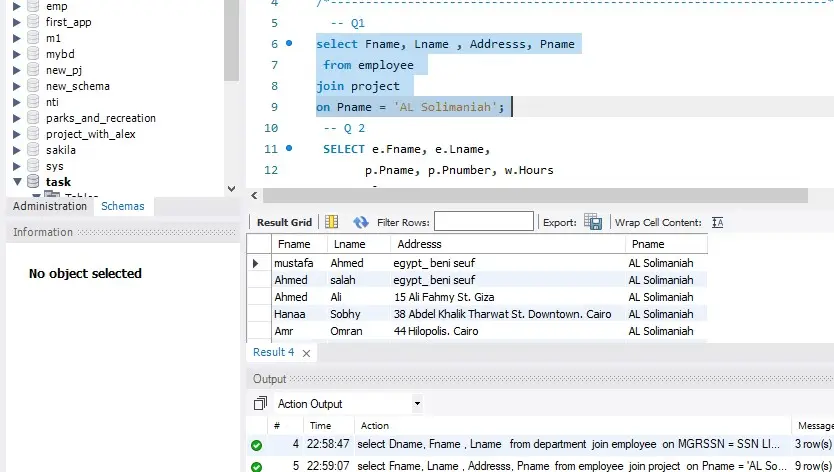Select the Result 4 tab
Image resolution: width=834 pixels, height=472 pixels.
tap(273, 352)
